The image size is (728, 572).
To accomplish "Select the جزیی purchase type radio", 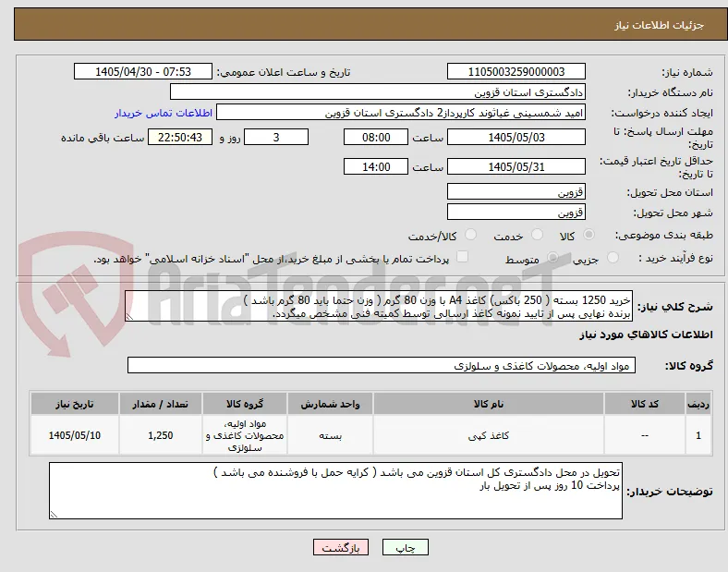I will [x=613, y=257].
